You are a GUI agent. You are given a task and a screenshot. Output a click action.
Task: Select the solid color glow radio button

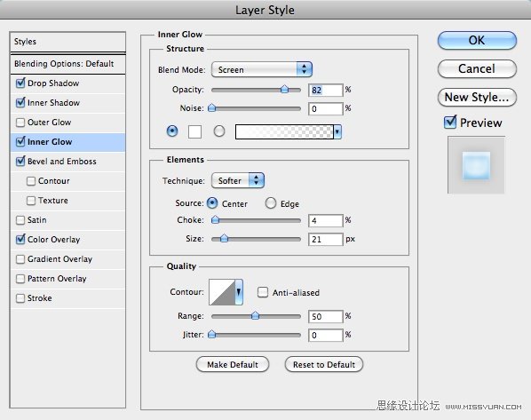[172, 131]
